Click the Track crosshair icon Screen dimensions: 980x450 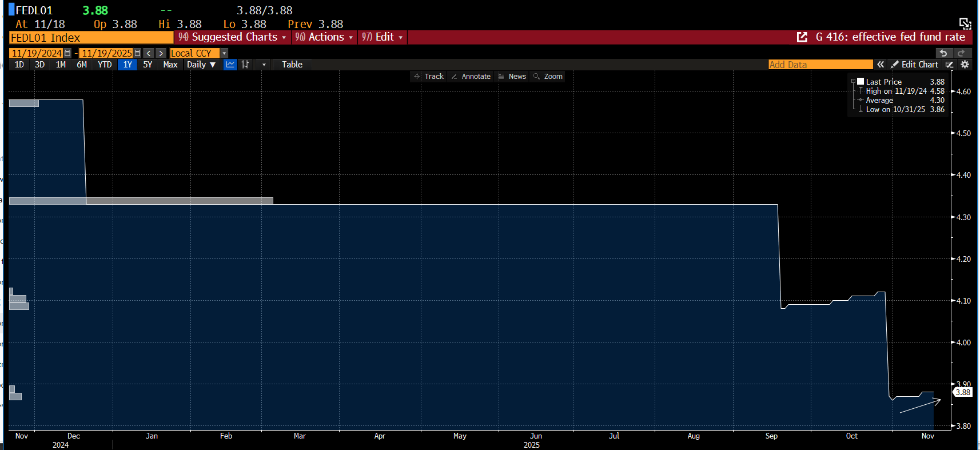pyautogui.click(x=417, y=77)
